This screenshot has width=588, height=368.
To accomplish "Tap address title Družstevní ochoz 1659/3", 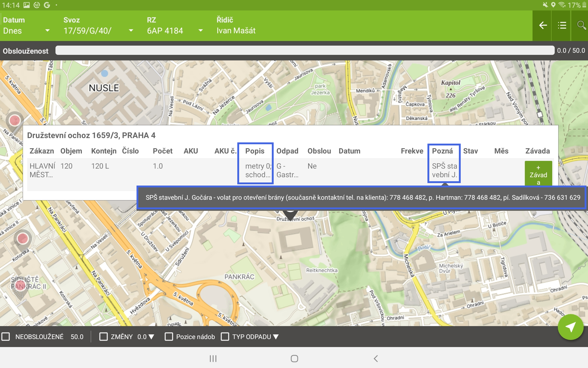I will point(91,135).
